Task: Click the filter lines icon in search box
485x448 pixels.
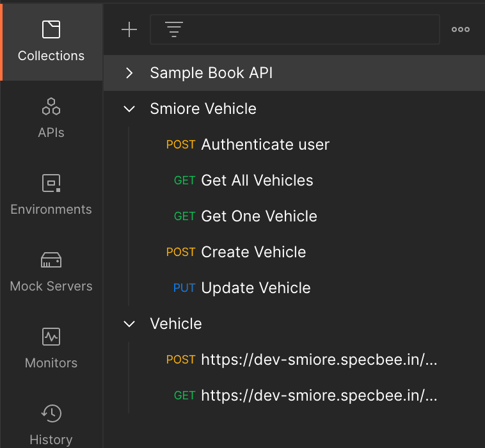Action: pyautogui.click(x=174, y=29)
